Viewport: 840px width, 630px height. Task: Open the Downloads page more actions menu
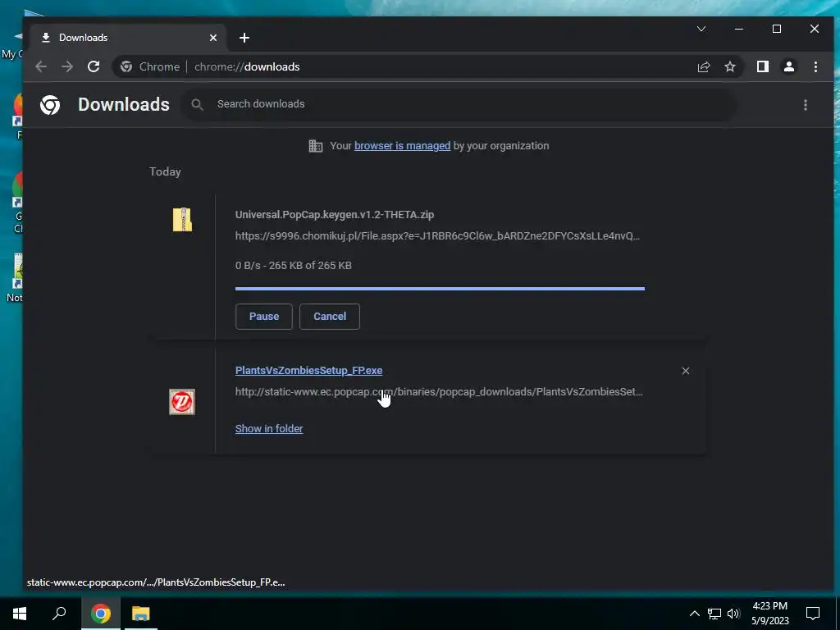pos(806,105)
